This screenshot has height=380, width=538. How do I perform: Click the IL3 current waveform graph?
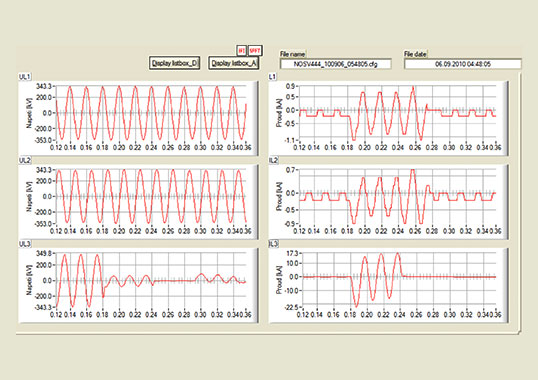388,285
